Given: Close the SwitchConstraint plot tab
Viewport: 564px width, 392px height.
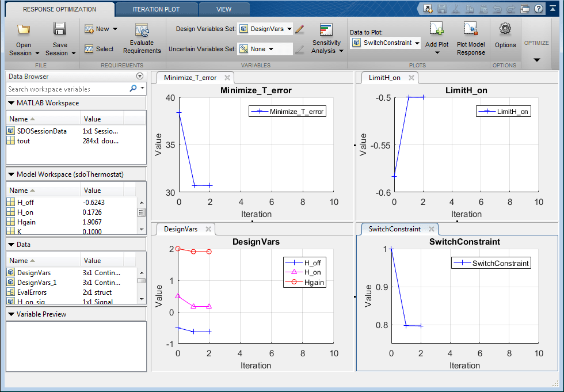Looking at the screenshot, I should (432, 229).
